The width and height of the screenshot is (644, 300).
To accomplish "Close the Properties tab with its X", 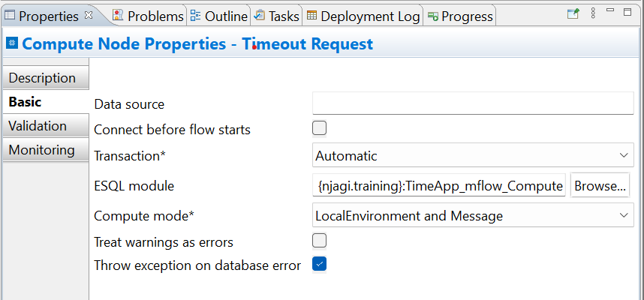I will 89,15.
